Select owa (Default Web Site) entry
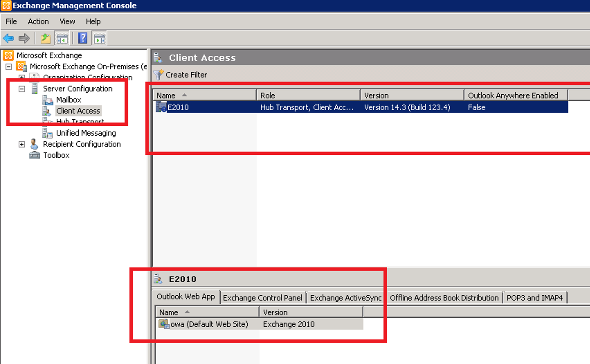Image resolution: width=590 pixels, height=364 pixels. 209,324
